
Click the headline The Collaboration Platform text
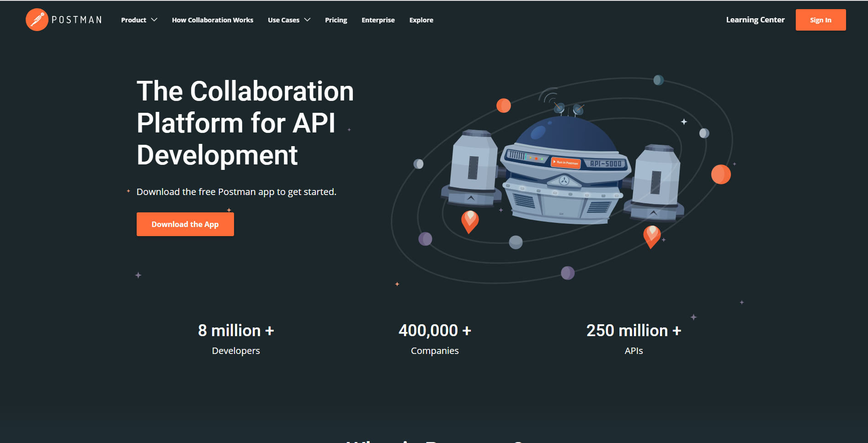click(245, 123)
